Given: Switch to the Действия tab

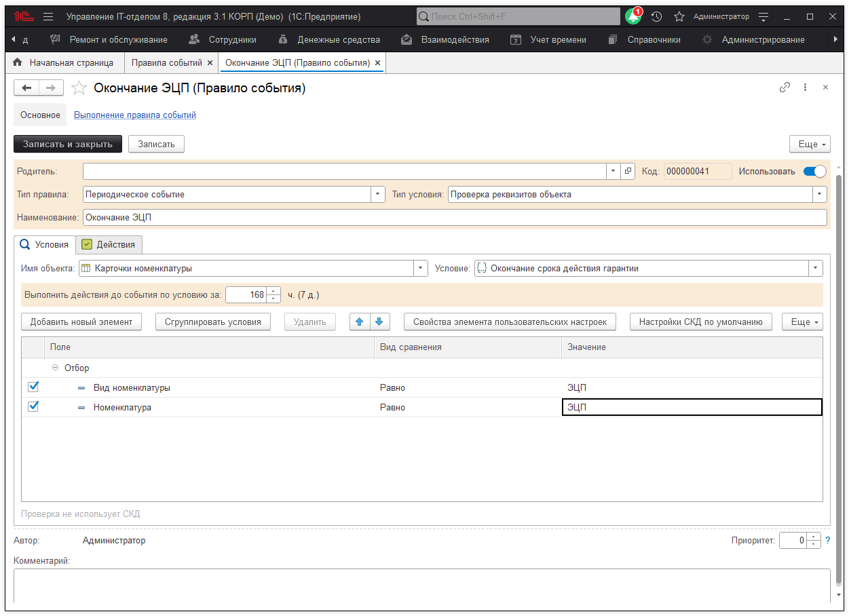Looking at the screenshot, I should coord(109,245).
